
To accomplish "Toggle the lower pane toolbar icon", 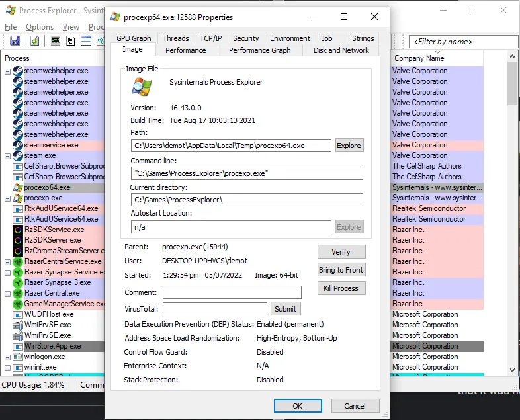I will pyautogui.click(x=86, y=41).
